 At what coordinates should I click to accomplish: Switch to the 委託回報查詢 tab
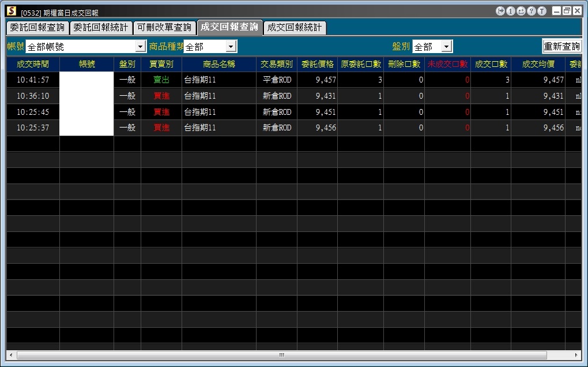(x=37, y=27)
